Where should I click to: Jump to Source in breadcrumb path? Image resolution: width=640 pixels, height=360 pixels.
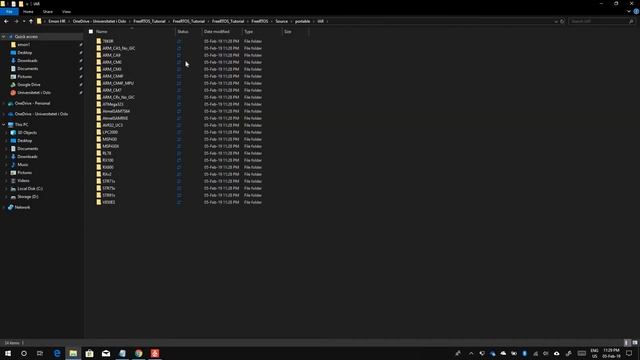point(281,21)
